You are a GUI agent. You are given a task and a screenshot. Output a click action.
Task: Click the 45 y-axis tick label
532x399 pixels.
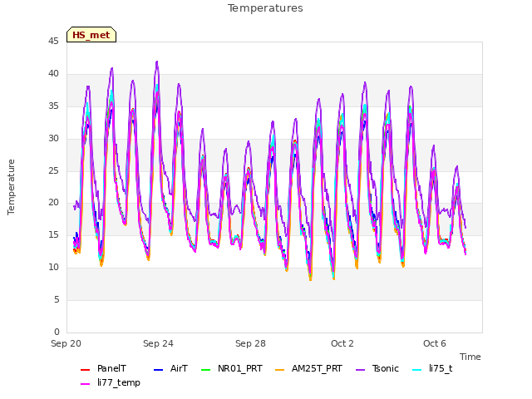pyautogui.click(x=53, y=42)
